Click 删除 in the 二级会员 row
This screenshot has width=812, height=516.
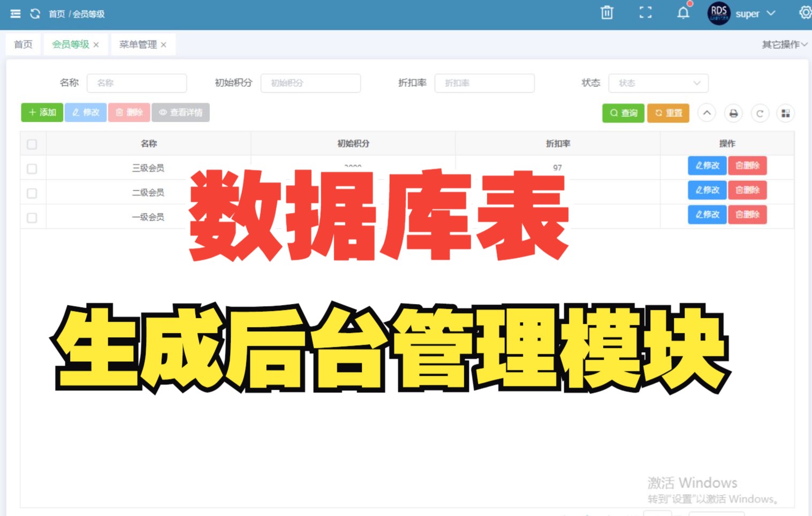(x=748, y=190)
